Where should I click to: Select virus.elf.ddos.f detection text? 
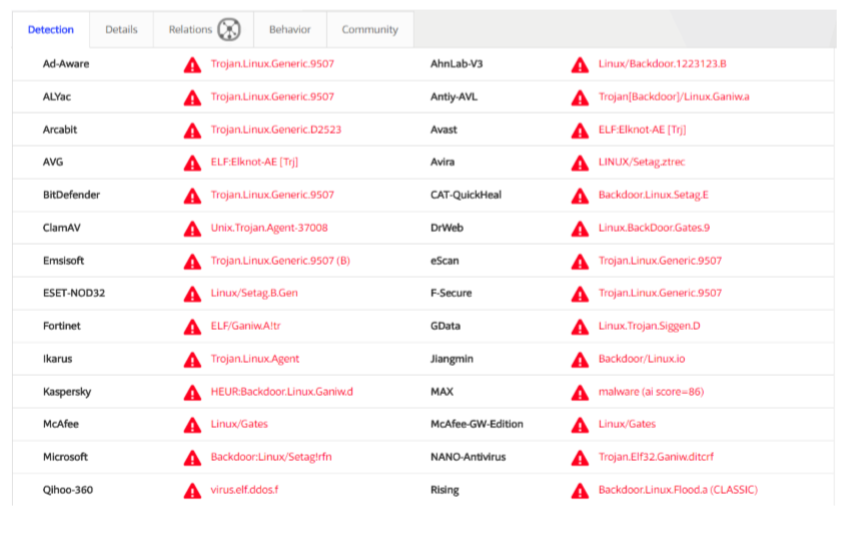pos(245,490)
